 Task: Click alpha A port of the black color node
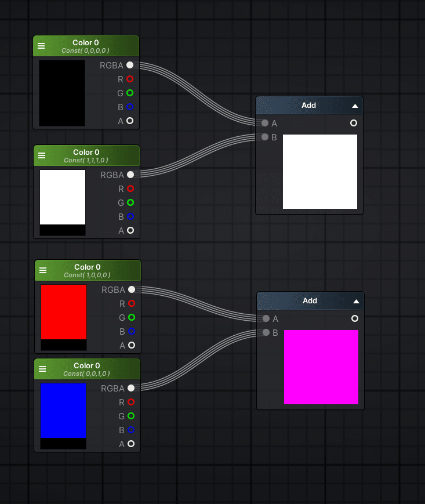130,121
